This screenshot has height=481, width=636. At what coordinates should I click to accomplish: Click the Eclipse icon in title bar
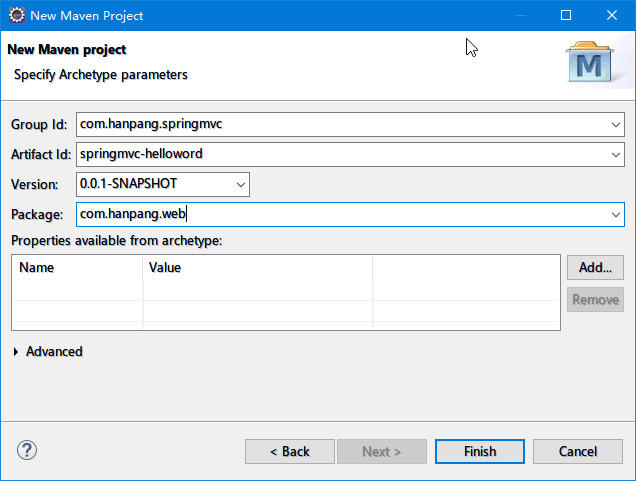16,15
